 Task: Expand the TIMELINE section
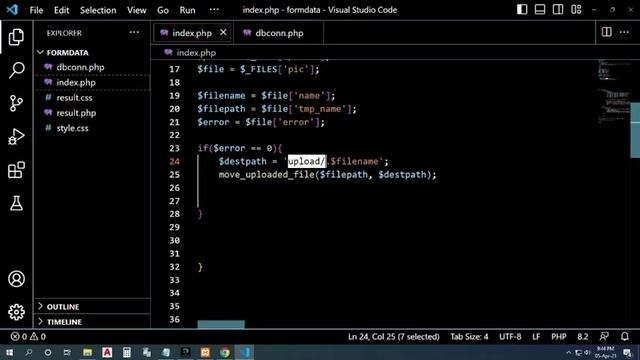pyautogui.click(x=92, y=322)
